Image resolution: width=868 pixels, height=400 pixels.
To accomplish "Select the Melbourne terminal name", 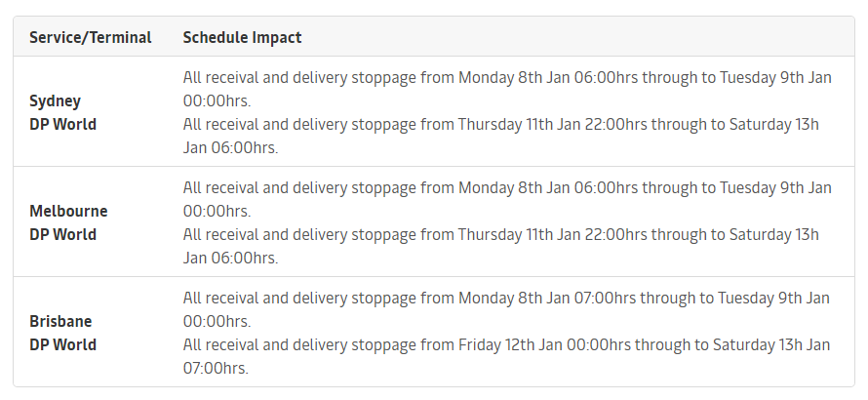I will coord(68,212).
